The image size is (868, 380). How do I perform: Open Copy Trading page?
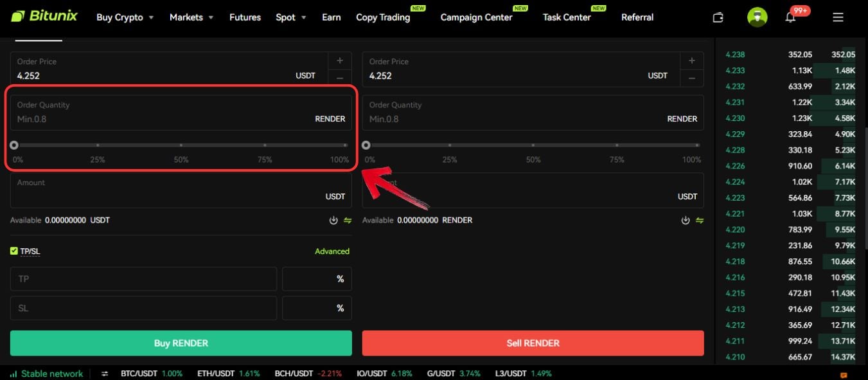tap(383, 17)
